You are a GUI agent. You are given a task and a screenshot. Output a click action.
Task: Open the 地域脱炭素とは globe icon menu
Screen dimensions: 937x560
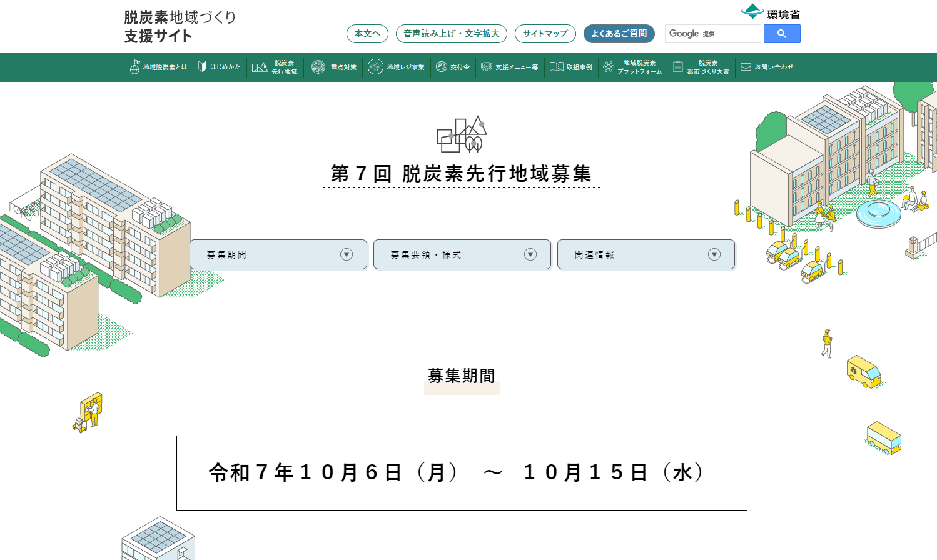click(x=134, y=67)
